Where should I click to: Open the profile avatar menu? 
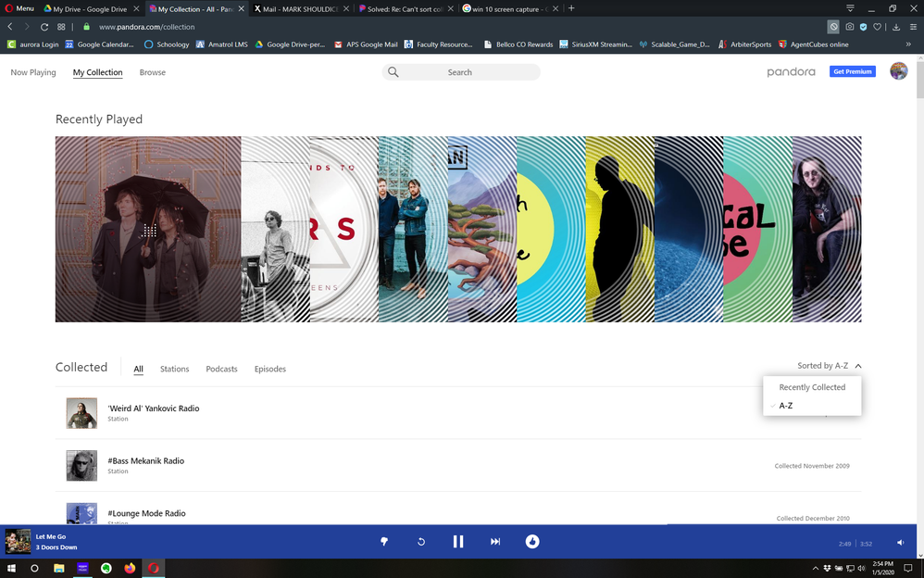click(x=897, y=71)
